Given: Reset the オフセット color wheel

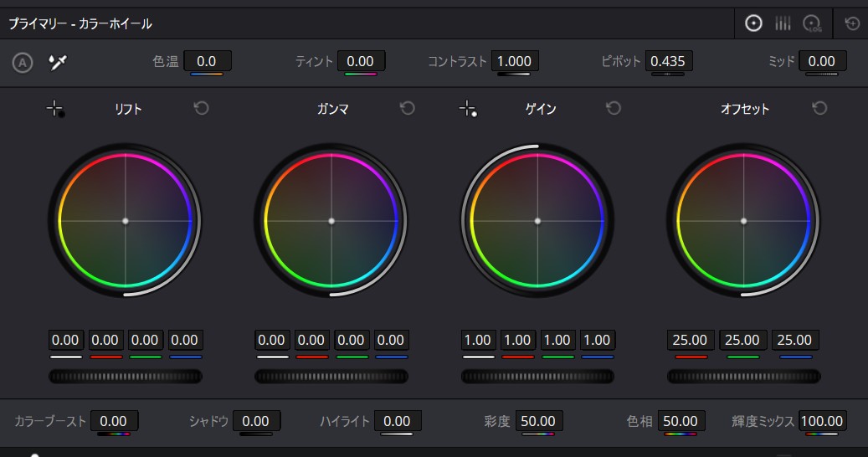Looking at the screenshot, I should [x=819, y=109].
